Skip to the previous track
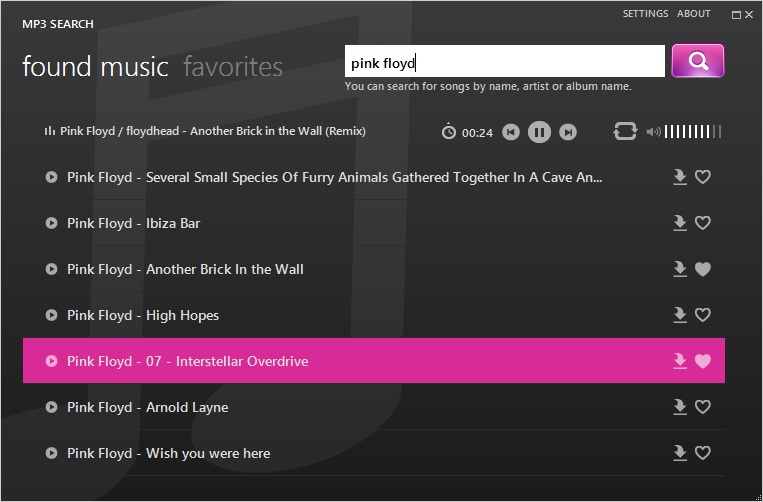This screenshot has width=763, height=502. pyautogui.click(x=511, y=132)
